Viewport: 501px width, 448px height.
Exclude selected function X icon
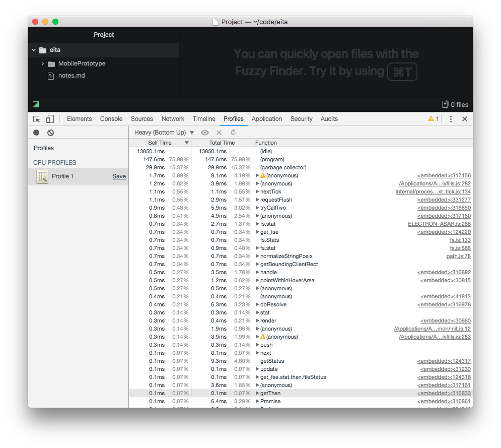tap(219, 133)
